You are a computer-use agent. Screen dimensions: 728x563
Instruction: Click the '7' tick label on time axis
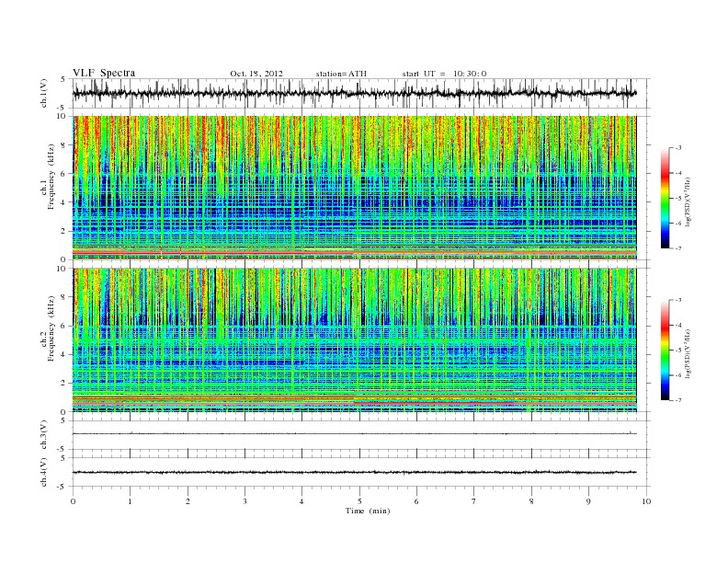[474, 501]
